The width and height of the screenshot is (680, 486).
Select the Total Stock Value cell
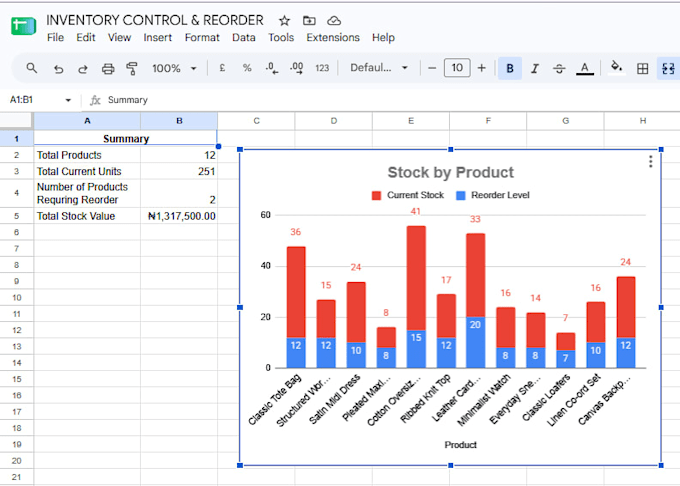click(x=87, y=216)
